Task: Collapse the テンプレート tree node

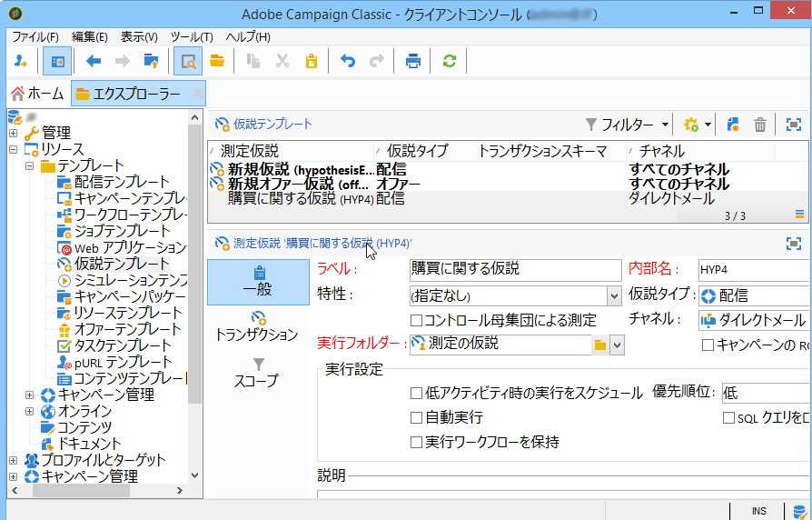Action: click(29, 166)
